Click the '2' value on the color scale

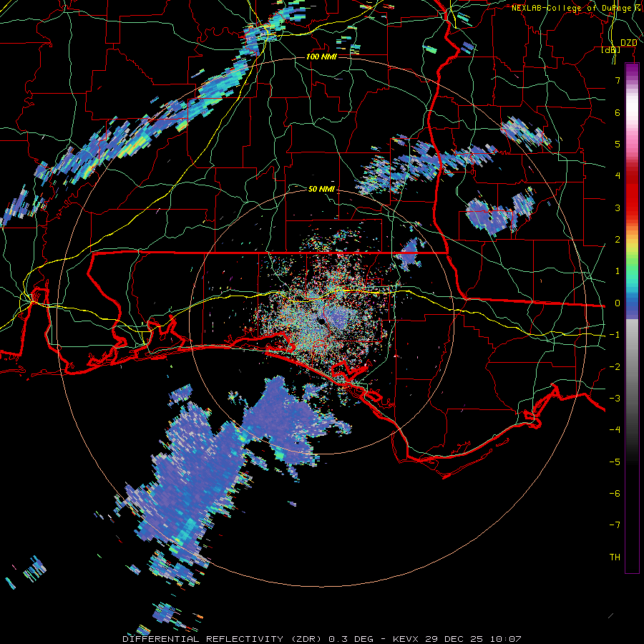(x=618, y=240)
